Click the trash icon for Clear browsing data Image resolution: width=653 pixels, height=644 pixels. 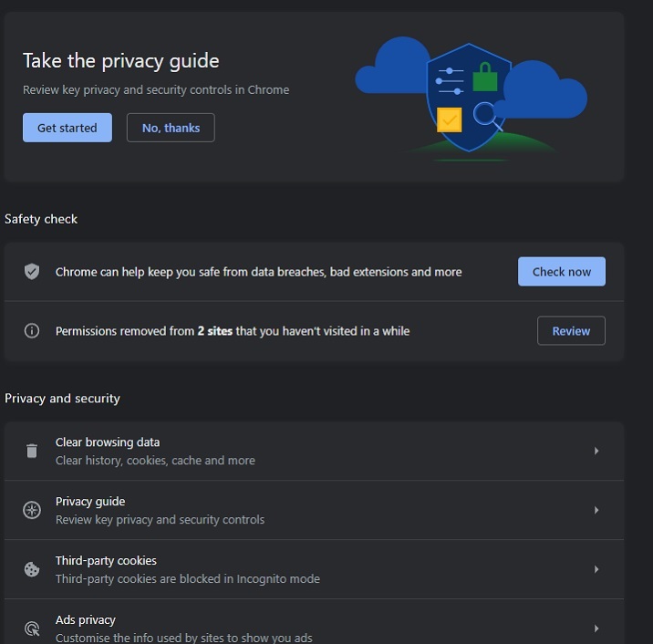(x=32, y=451)
